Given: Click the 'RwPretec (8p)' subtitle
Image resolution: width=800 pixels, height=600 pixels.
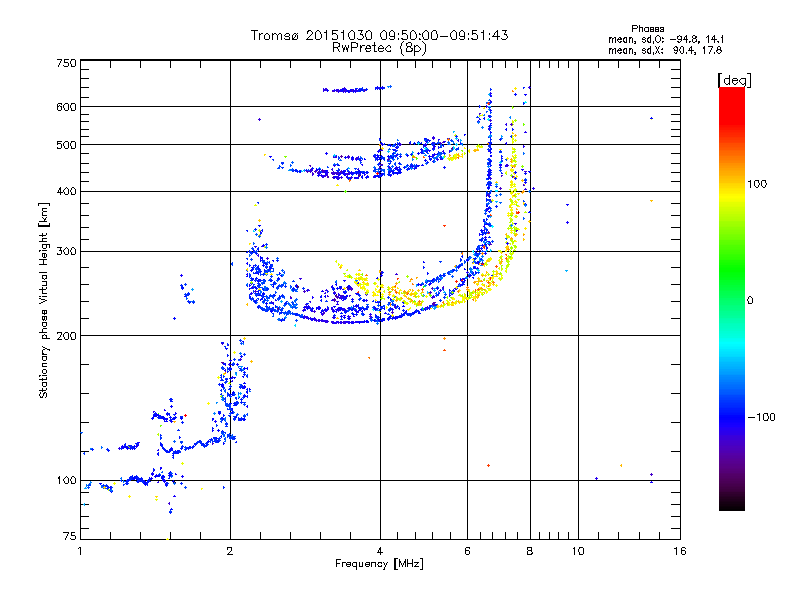Looking at the screenshot, I should click(379, 48).
